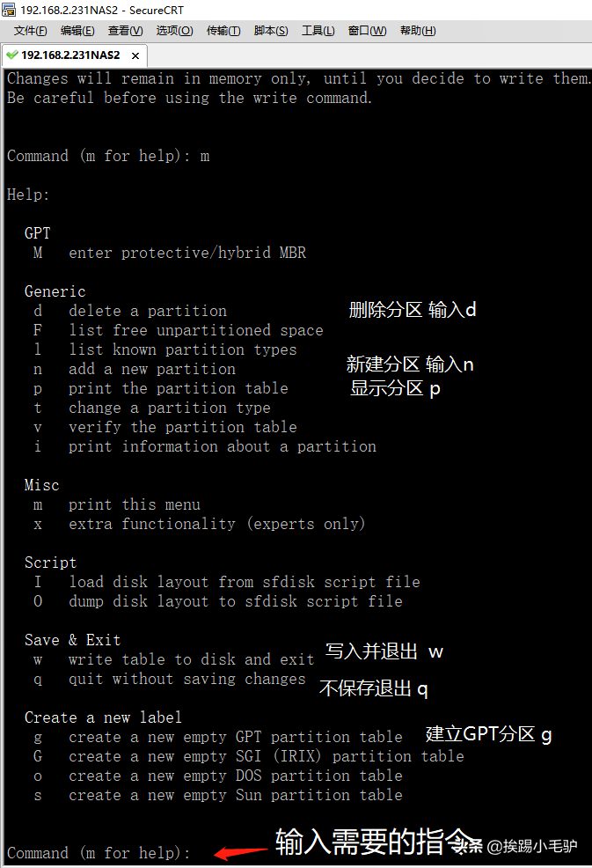Click the "create a new empty GPT partition table" line
Screen dimensions: 592x868
tap(235, 737)
